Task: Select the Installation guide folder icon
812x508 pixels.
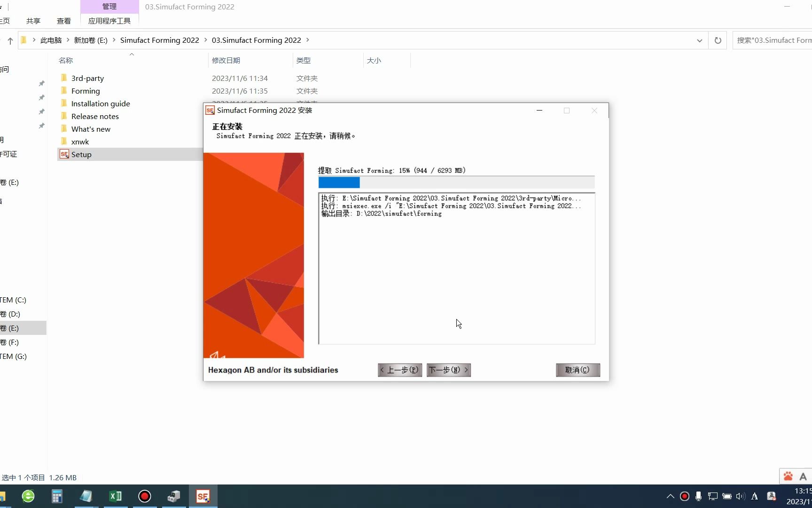Action: click(x=64, y=103)
